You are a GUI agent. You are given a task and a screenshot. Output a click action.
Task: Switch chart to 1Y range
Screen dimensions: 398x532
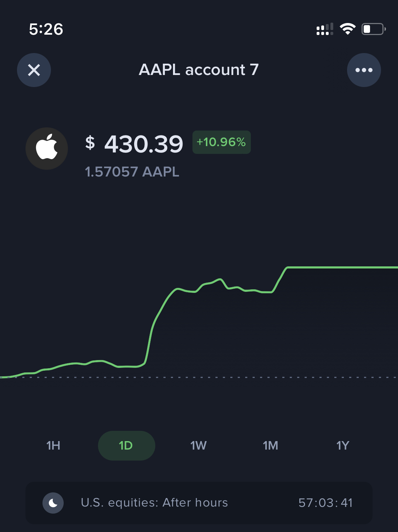[343, 445]
